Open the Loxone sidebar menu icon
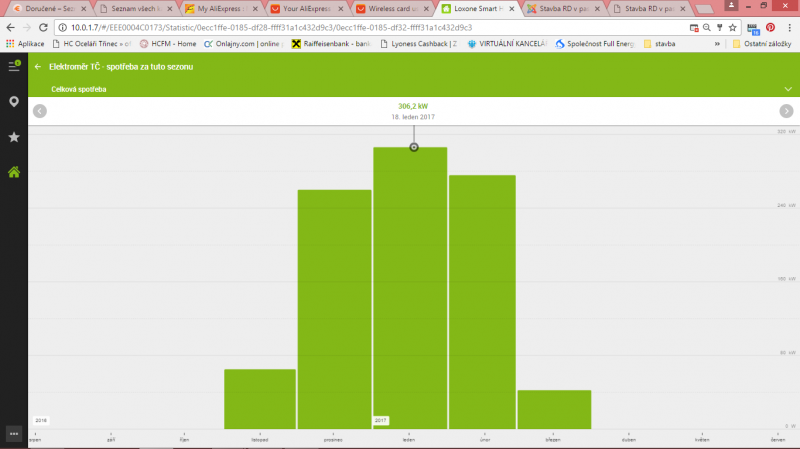 (x=14, y=66)
